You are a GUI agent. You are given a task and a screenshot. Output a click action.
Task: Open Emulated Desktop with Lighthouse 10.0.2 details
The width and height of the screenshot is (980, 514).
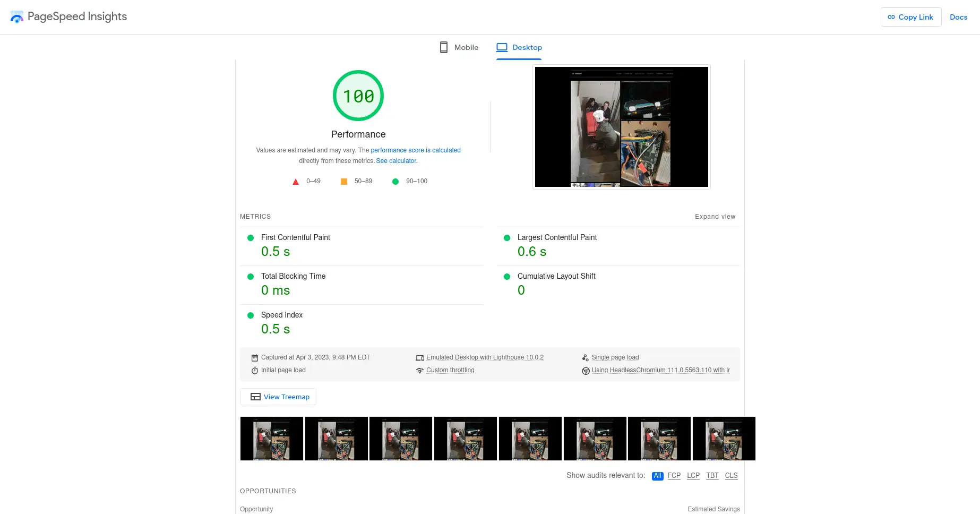485,357
